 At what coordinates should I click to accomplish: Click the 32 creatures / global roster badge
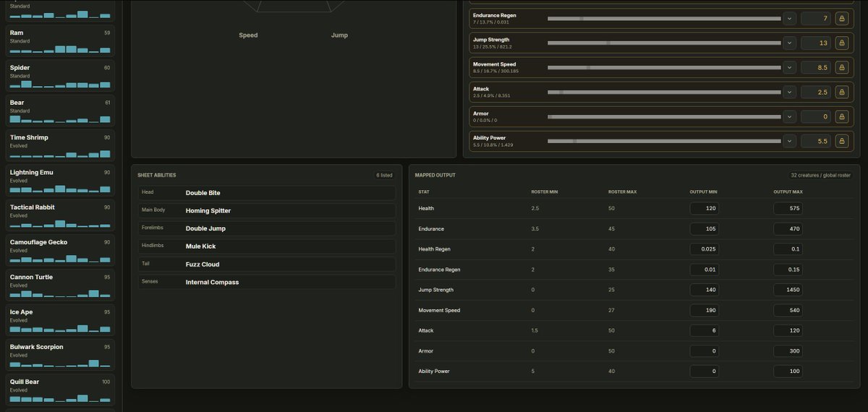click(822, 175)
